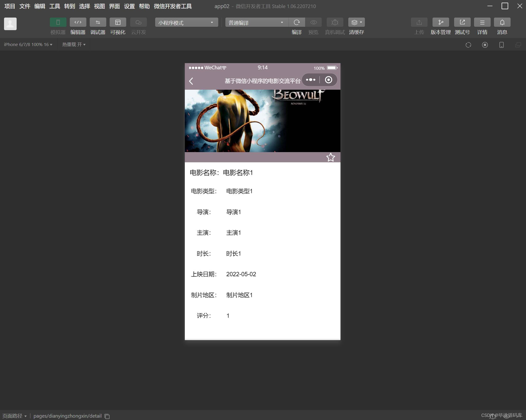Open the 普通编译 compile mode dropdown
Viewport: 526px width, 420px height.
point(257,23)
